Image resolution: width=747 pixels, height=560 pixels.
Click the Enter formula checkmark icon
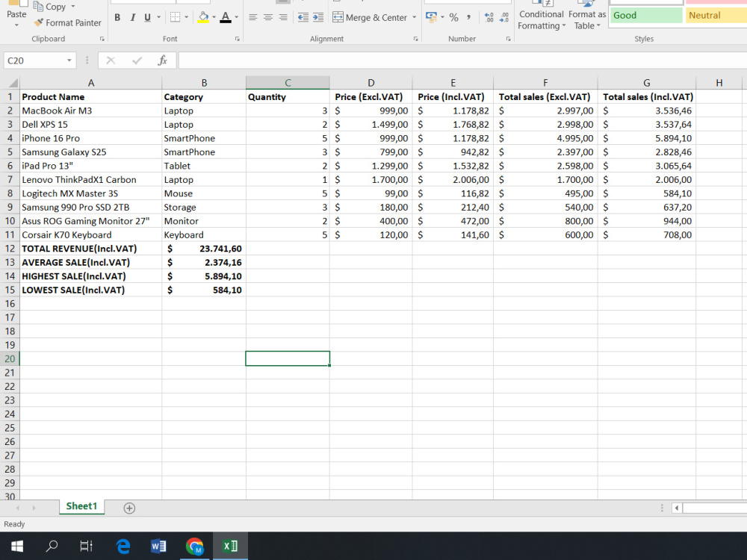click(x=137, y=60)
